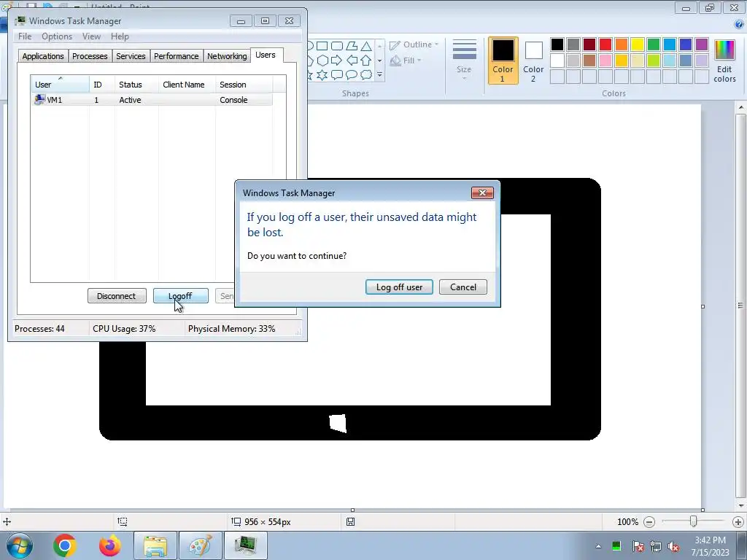Click the muted volume tray icon
This screenshot has height=560, width=747.
click(673, 547)
